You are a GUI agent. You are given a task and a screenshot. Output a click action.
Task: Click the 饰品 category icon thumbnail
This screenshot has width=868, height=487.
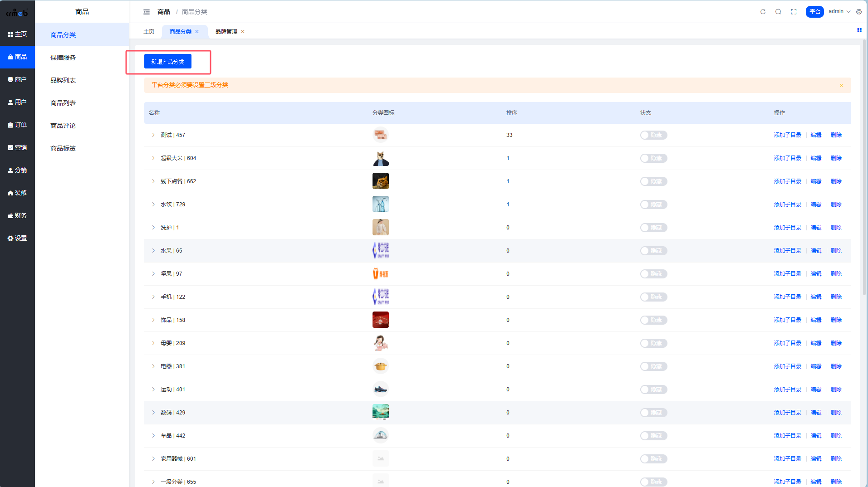tap(380, 320)
